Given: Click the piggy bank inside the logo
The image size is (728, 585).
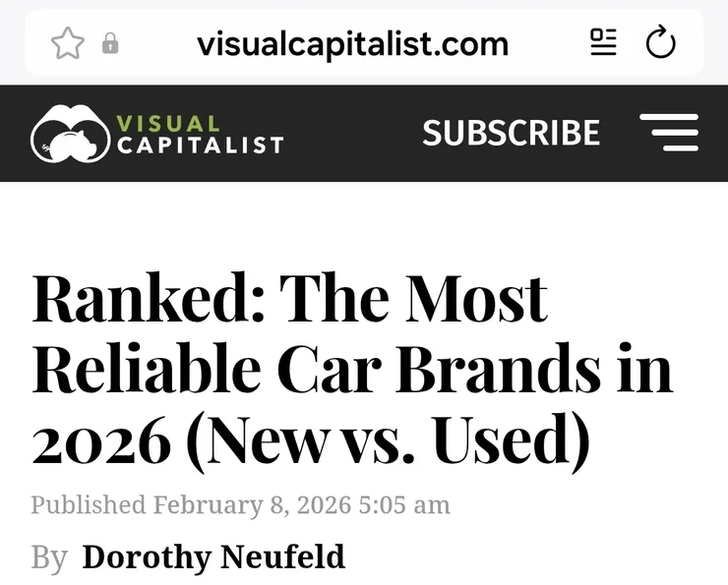Looking at the screenshot, I should 73,145.
